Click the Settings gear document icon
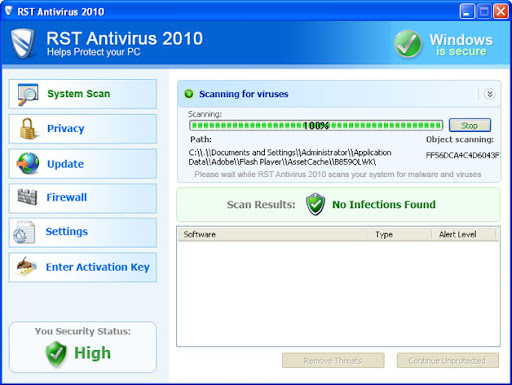 click(24, 232)
